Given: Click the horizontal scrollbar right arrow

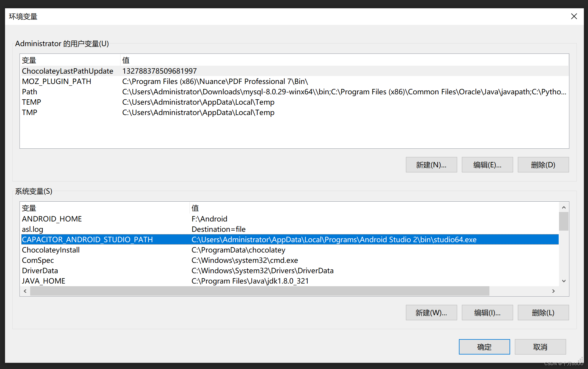Looking at the screenshot, I should pos(553,291).
